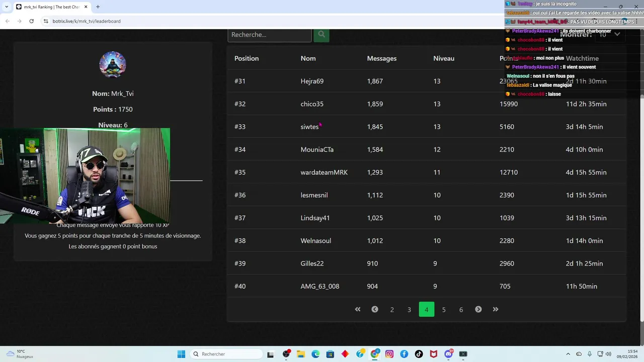Click the #36 position cell
The height and width of the screenshot is (362, 644).
pyautogui.click(x=240, y=195)
